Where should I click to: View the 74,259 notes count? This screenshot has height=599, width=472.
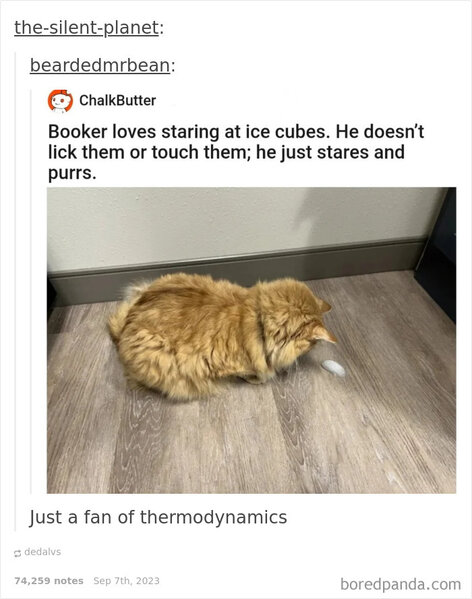click(49, 581)
